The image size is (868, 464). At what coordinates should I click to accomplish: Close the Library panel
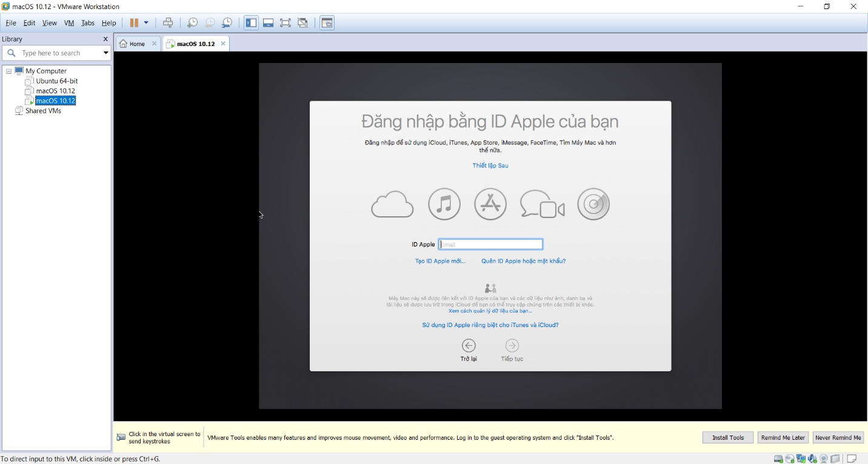click(105, 39)
